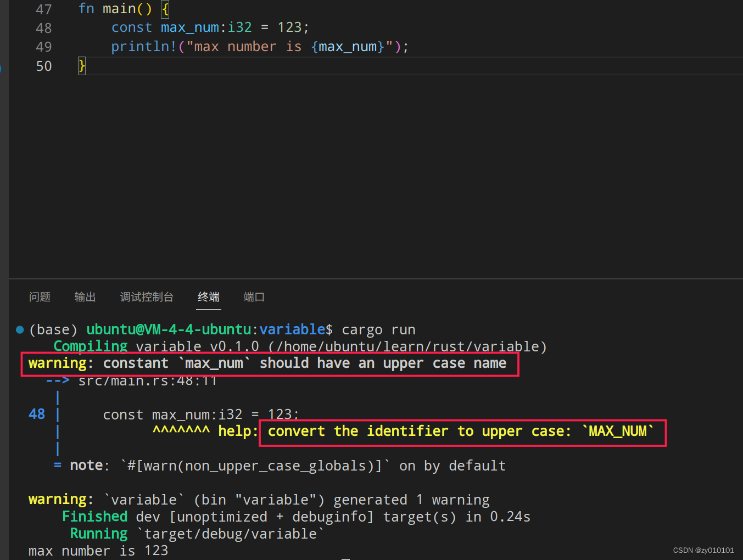Select the 终端 (Terminal) tab
The image size is (743, 560).
coord(209,297)
